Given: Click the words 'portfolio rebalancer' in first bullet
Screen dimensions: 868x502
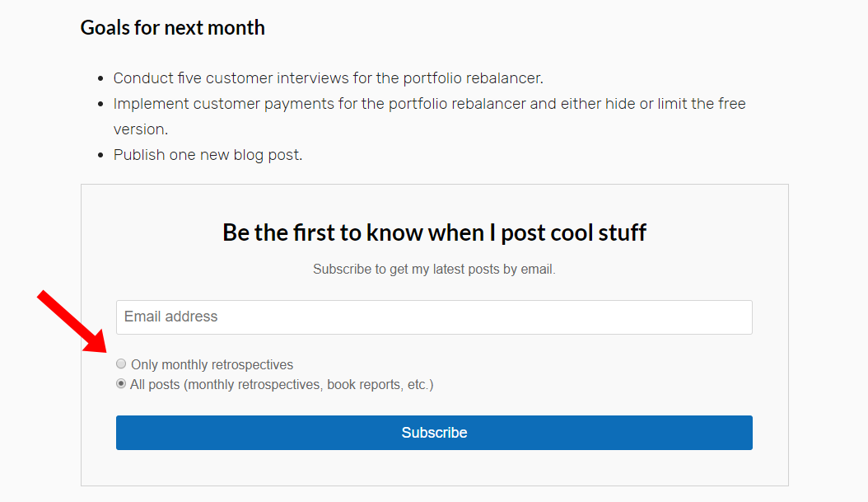Looking at the screenshot, I should coord(472,78).
